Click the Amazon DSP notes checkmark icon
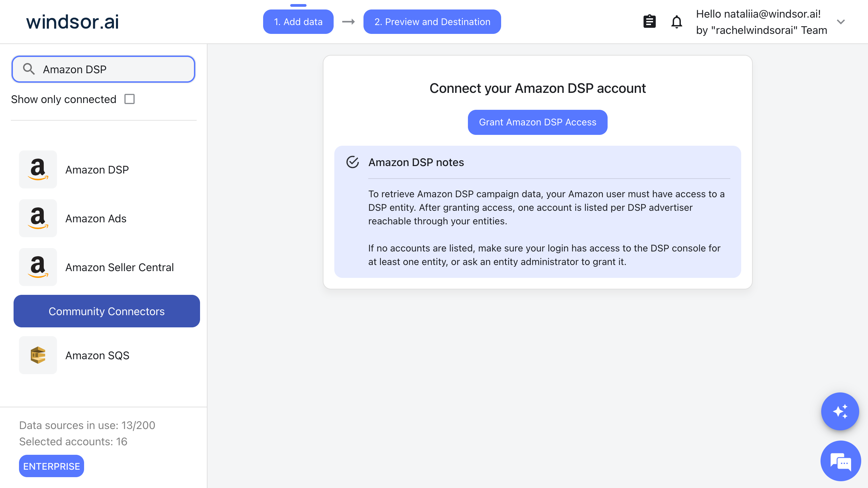868x488 pixels. [x=353, y=162]
